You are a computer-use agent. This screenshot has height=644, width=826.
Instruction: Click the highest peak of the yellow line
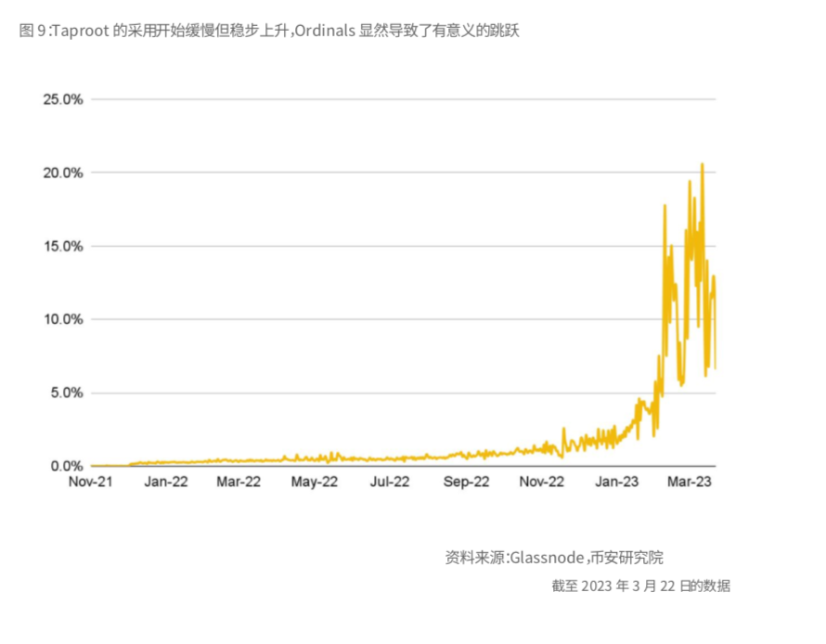click(703, 165)
